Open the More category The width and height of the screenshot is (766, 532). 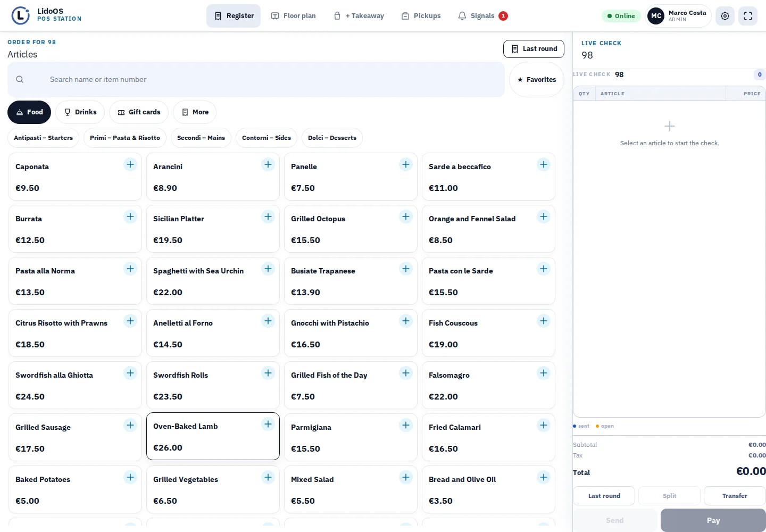(x=195, y=112)
